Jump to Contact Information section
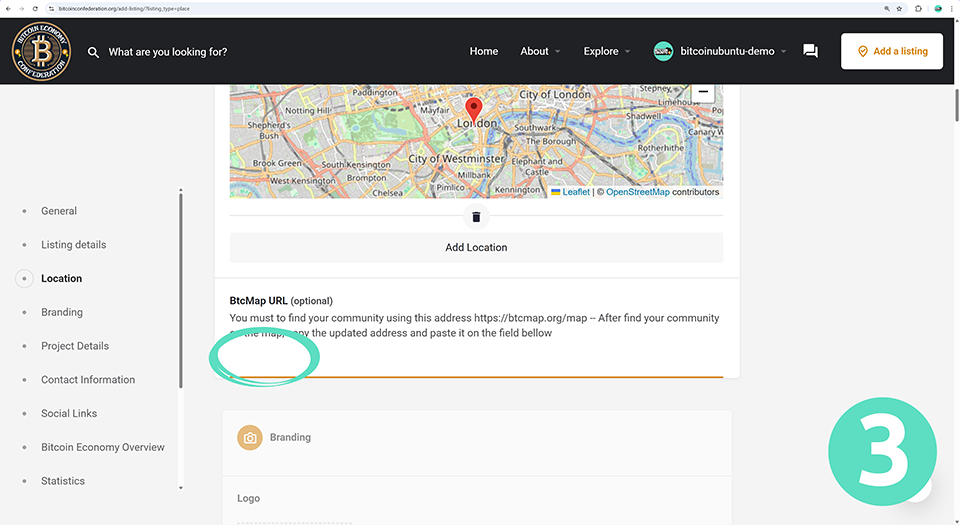The height and width of the screenshot is (525, 960). (x=88, y=380)
